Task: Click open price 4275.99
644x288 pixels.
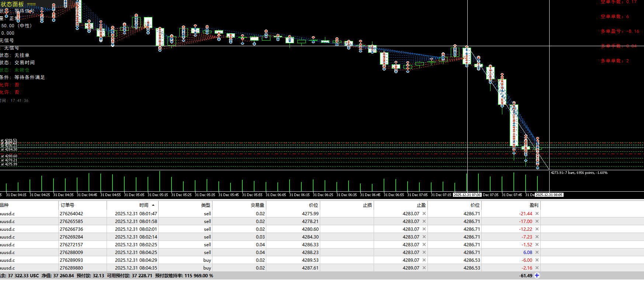Action: click(310, 213)
